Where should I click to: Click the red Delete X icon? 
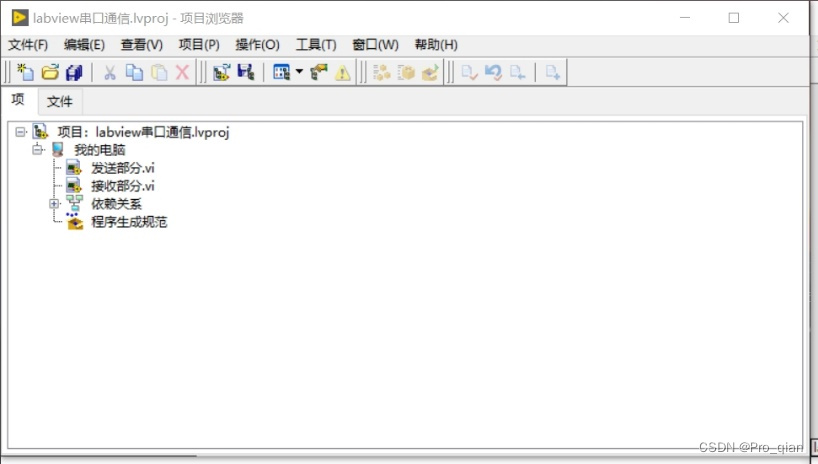coord(182,72)
